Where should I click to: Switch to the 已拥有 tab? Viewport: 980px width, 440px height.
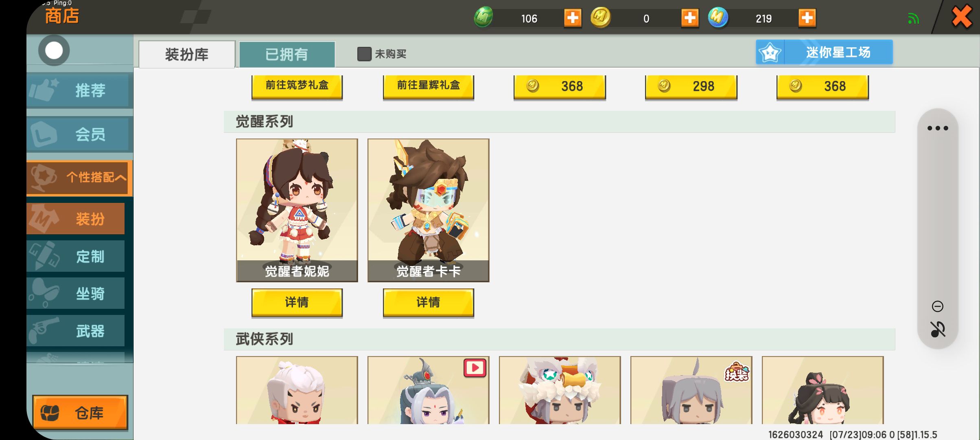point(287,54)
